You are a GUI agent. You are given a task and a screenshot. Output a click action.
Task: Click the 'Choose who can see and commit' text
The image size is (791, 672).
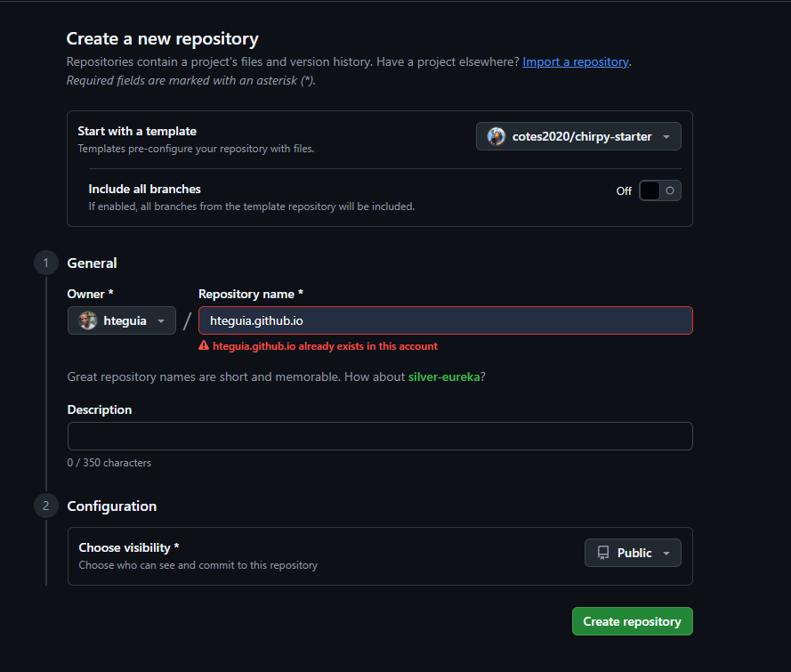198,565
